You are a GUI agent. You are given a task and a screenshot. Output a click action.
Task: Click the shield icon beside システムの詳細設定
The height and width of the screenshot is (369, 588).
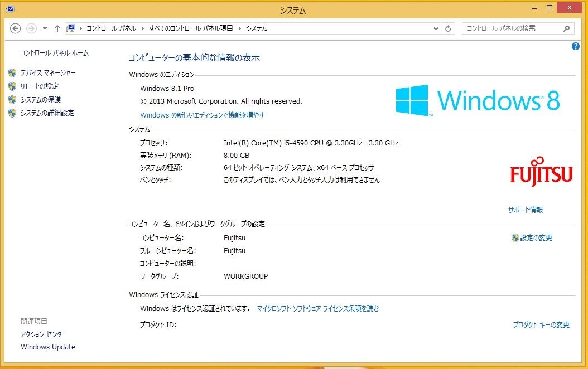(x=12, y=113)
